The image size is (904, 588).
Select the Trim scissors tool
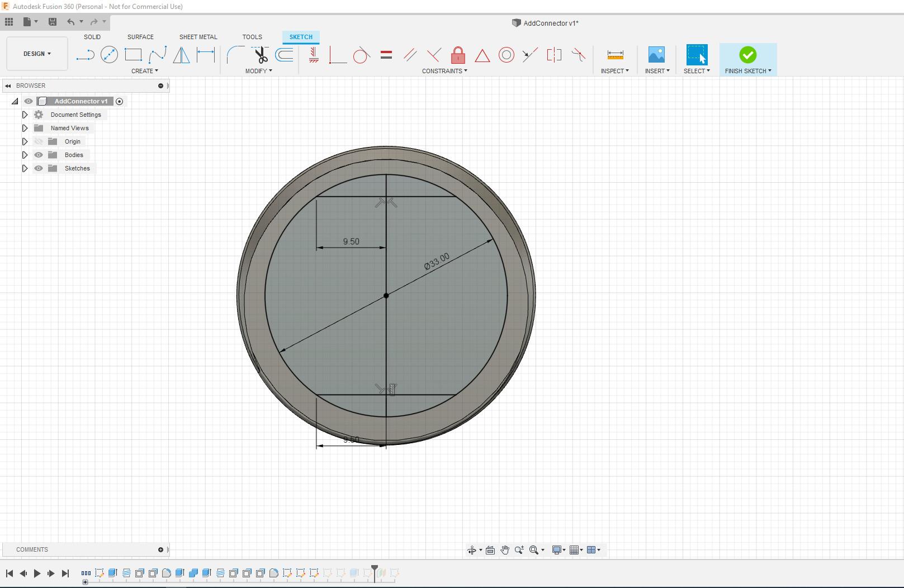[260, 55]
